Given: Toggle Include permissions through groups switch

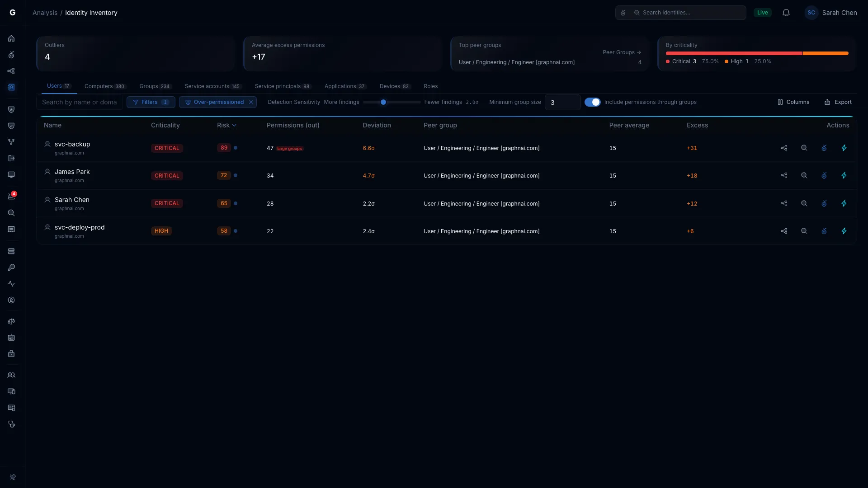Looking at the screenshot, I should pyautogui.click(x=592, y=102).
